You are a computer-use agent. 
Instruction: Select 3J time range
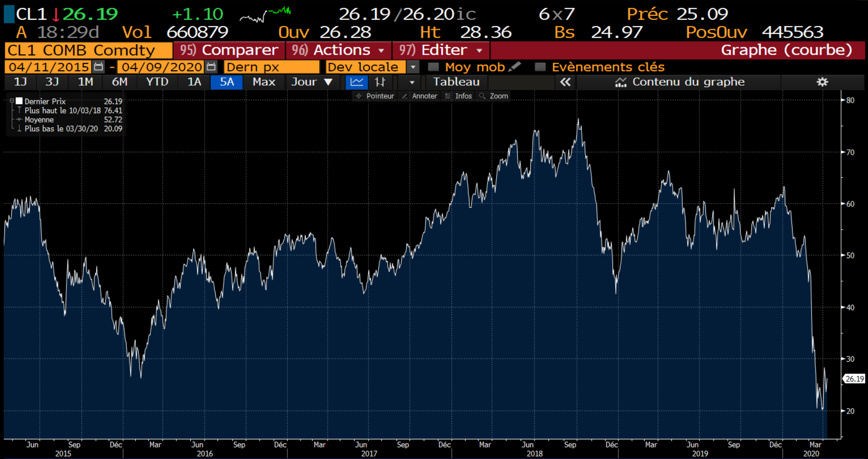click(52, 82)
